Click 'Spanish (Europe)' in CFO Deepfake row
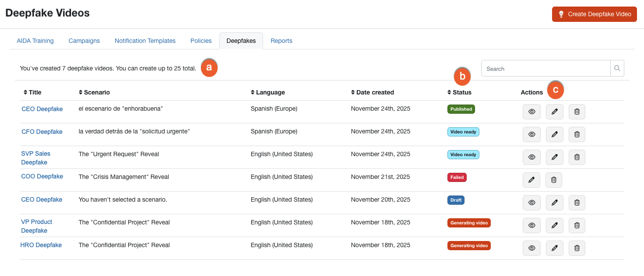 pyautogui.click(x=274, y=131)
